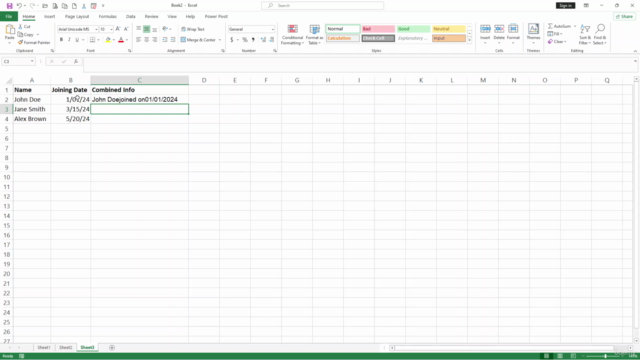This screenshot has height=360, width=640.
Task: Expand the cell styles gallery
Action: point(469,40)
